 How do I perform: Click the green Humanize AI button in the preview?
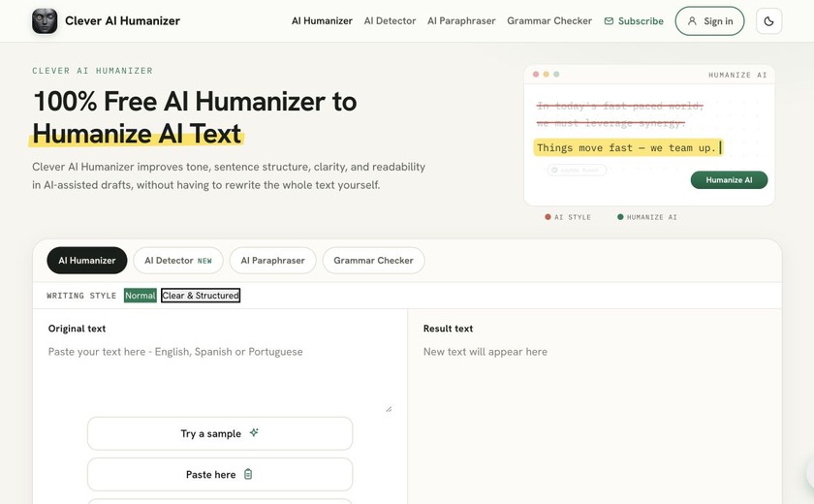click(x=729, y=180)
